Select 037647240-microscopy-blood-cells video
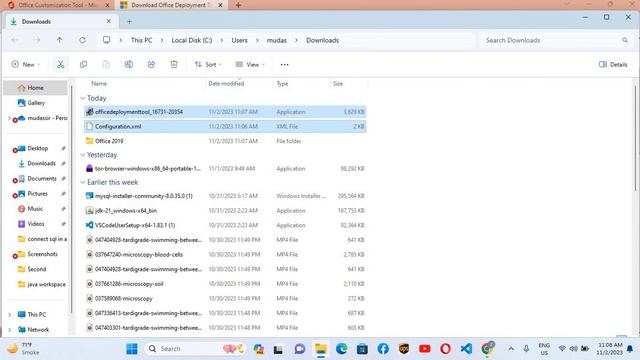Screen dimensions: 640x360 point(225,254)
